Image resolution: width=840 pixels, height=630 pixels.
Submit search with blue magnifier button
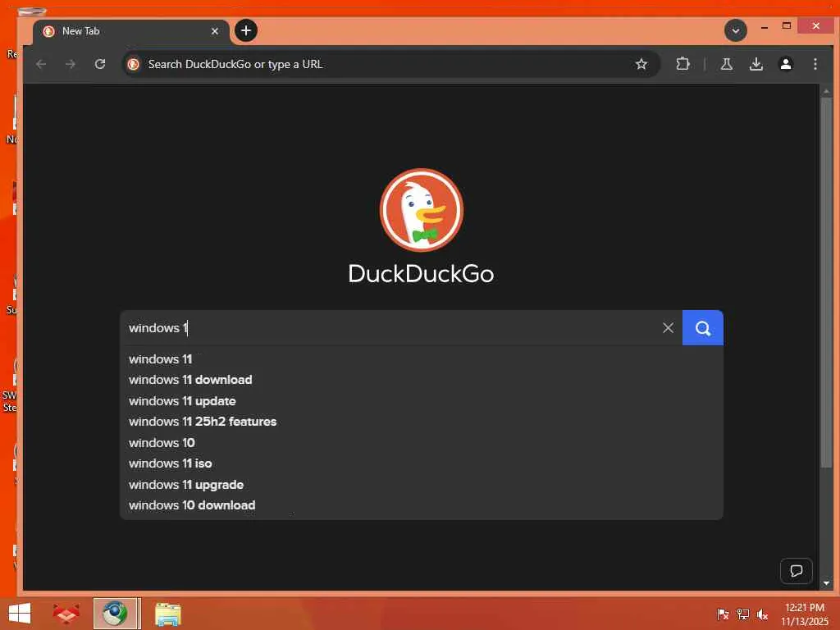point(703,328)
